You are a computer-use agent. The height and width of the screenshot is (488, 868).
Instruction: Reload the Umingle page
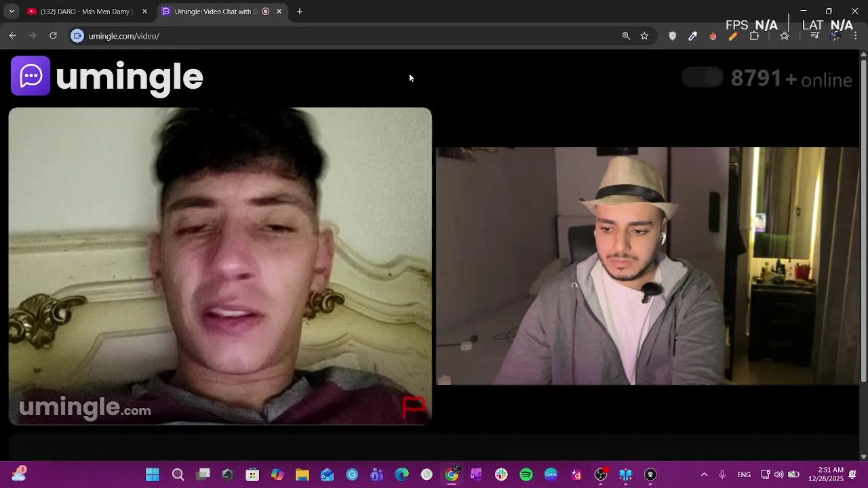53,36
